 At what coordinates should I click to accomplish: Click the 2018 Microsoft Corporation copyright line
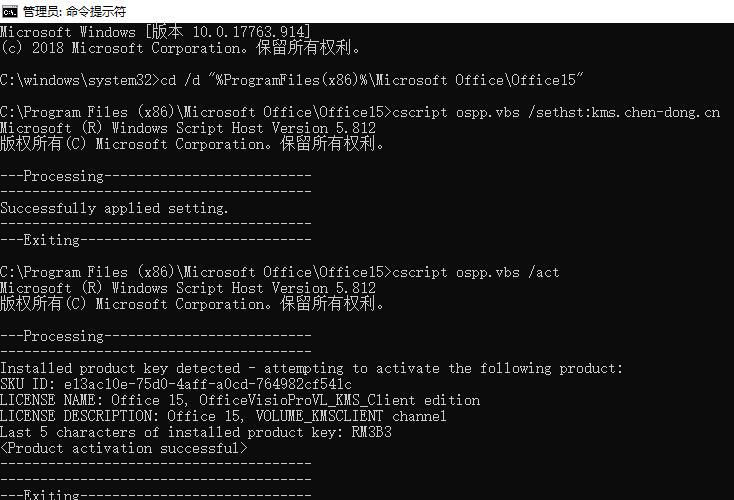[x=180, y=48]
